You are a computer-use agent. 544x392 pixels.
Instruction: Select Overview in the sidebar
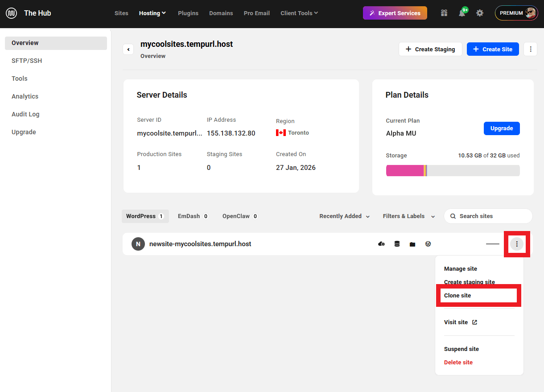[56, 43]
